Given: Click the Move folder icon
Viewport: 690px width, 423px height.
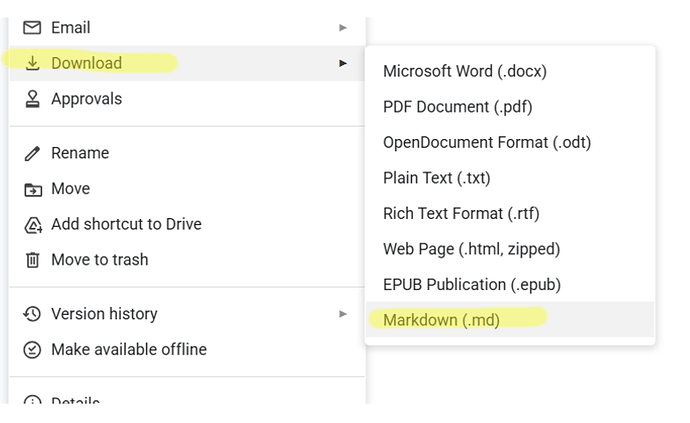Looking at the screenshot, I should (x=33, y=189).
